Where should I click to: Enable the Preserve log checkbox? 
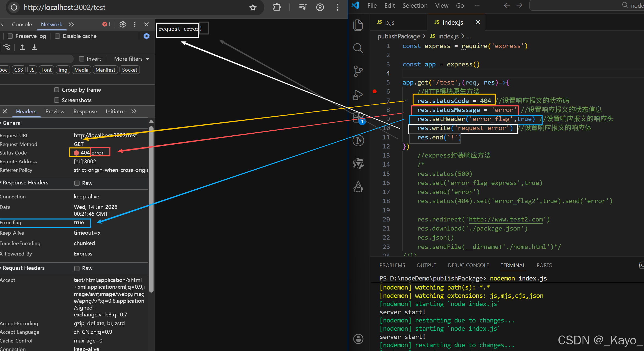(10, 36)
